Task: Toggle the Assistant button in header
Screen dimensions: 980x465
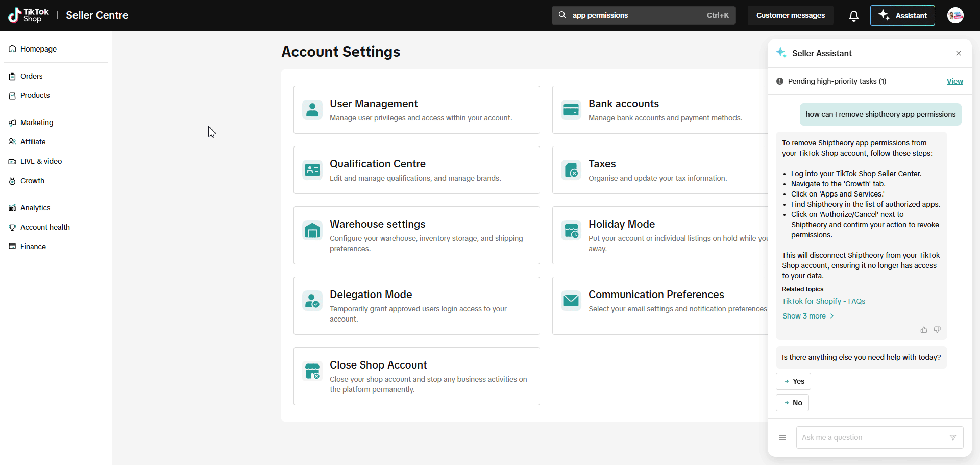Action: coord(902,15)
